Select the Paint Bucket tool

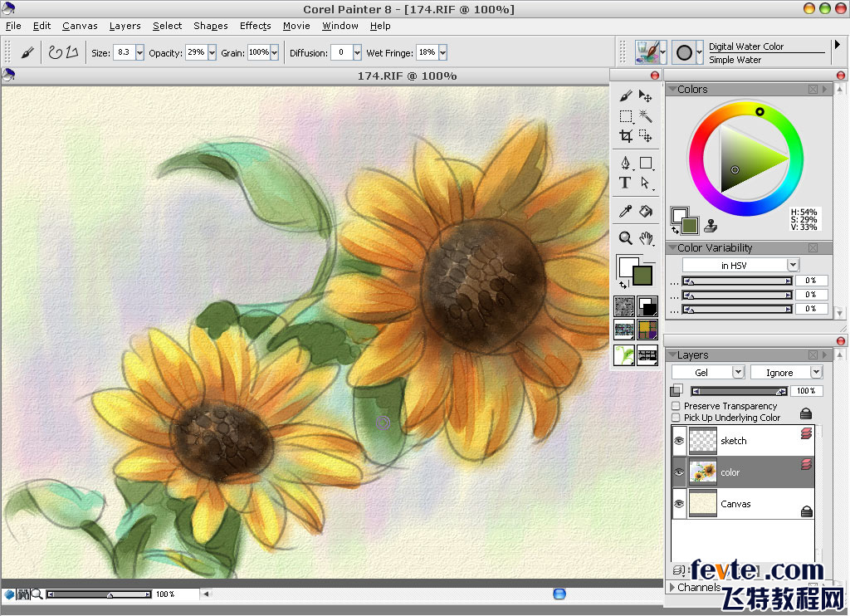tap(646, 213)
